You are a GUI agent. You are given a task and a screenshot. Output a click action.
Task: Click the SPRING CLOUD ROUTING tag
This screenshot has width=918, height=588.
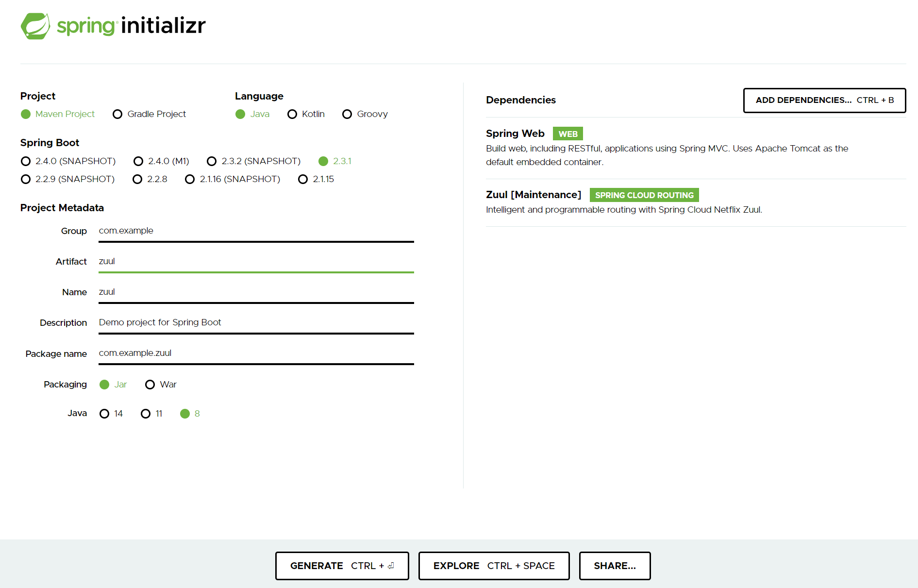[x=644, y=195]
